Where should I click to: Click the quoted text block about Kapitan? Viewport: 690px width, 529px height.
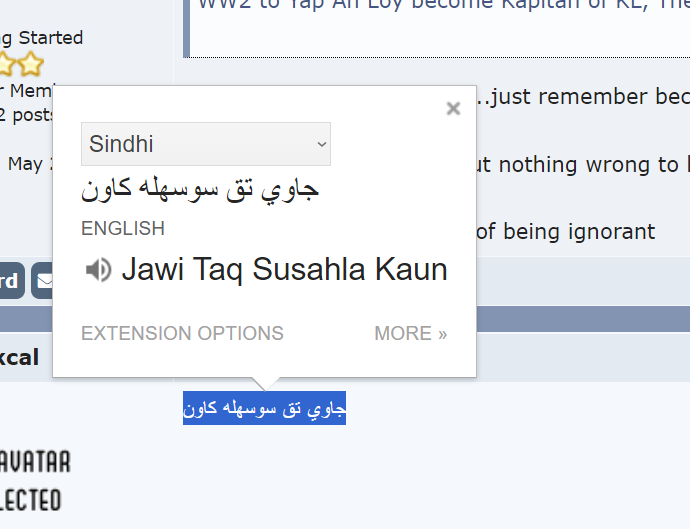437,26
